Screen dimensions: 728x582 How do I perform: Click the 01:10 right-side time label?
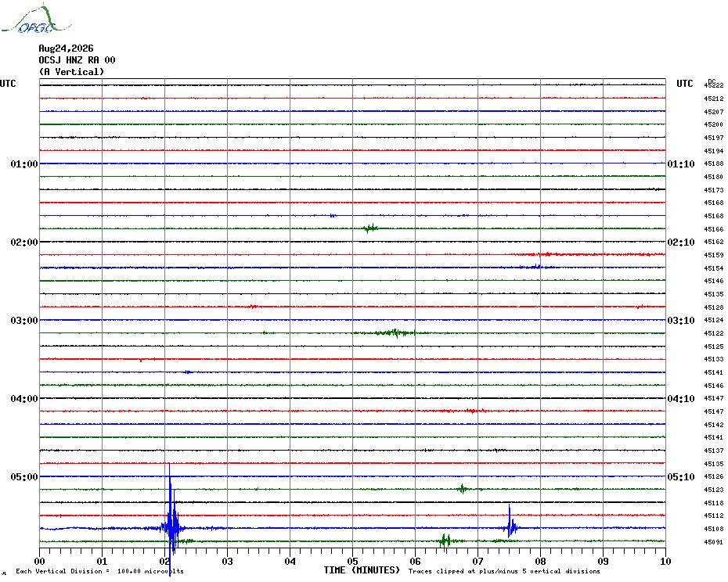point(681,163)
